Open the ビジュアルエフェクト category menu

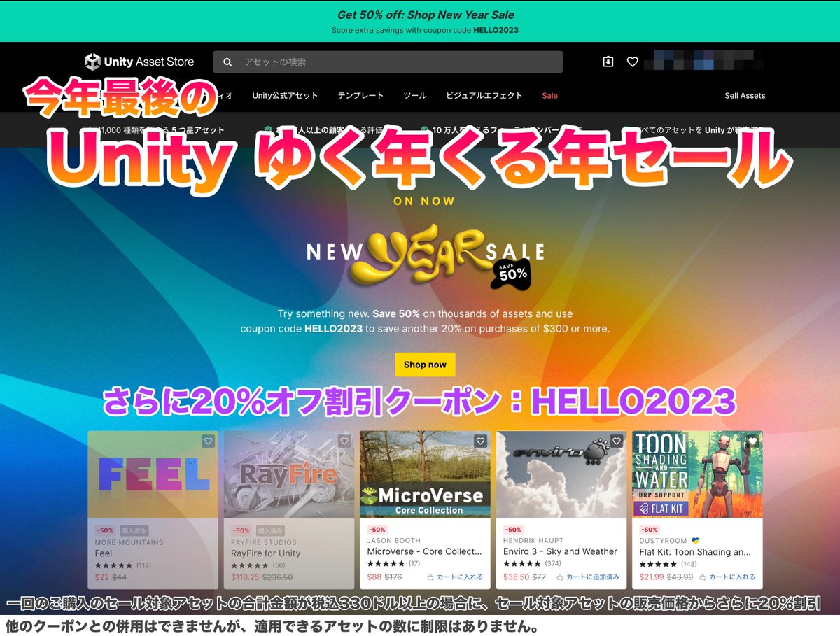coord(484,95)
